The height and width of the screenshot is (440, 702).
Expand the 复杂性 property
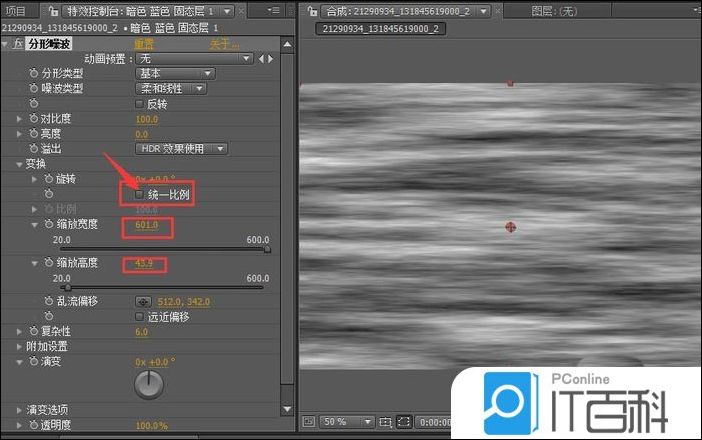[x=19, y=331]
